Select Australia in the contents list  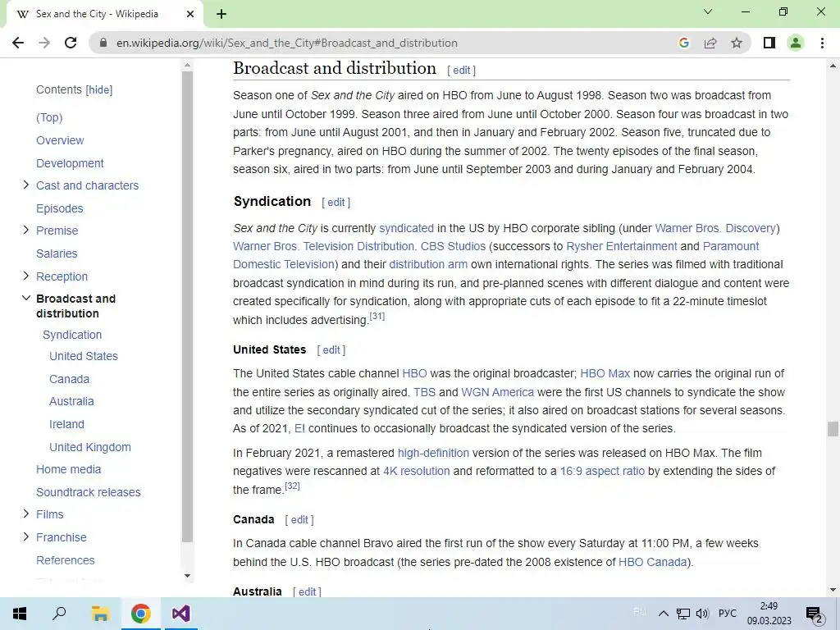click(71, 401)
